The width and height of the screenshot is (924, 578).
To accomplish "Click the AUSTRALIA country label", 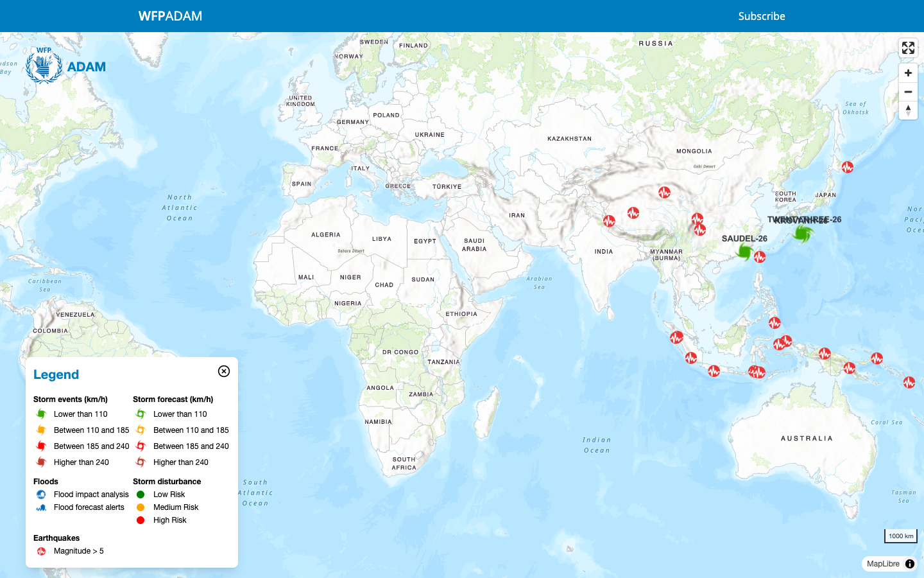I will coord(807,439).
